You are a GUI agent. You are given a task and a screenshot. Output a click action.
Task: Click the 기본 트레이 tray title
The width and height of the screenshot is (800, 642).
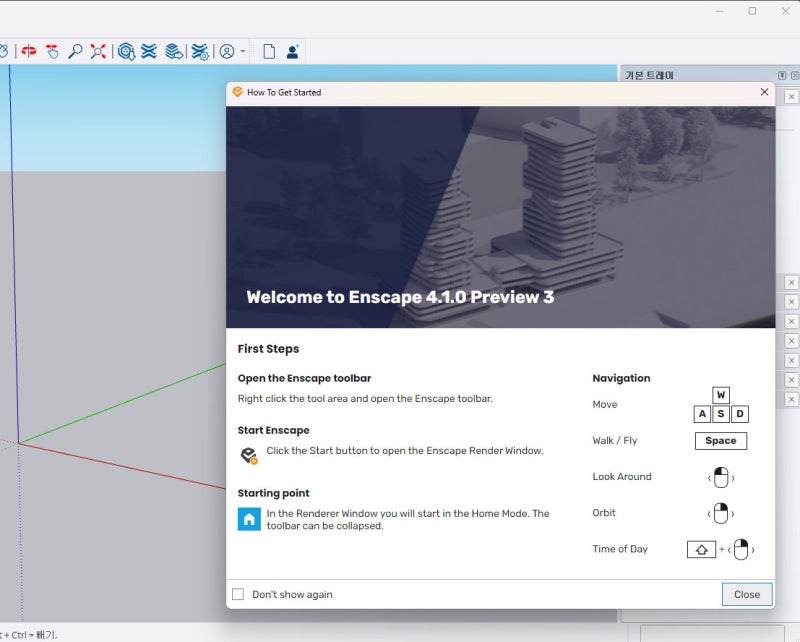(649, 76)
